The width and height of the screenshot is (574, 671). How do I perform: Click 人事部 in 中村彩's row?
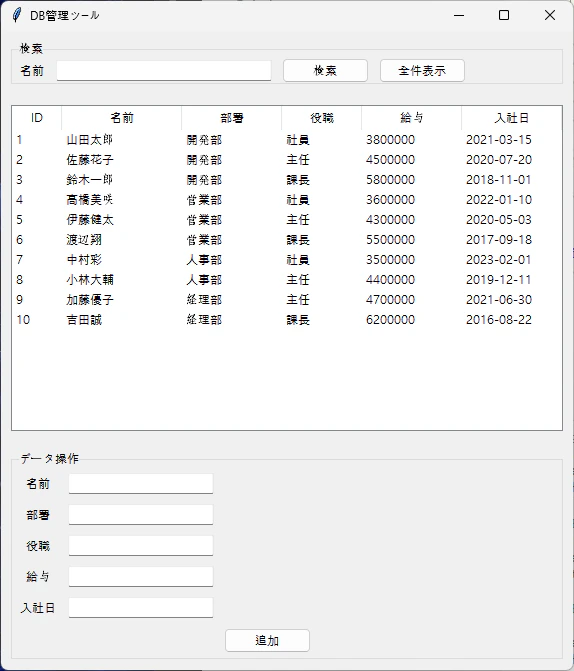click(x=204, y=260)
